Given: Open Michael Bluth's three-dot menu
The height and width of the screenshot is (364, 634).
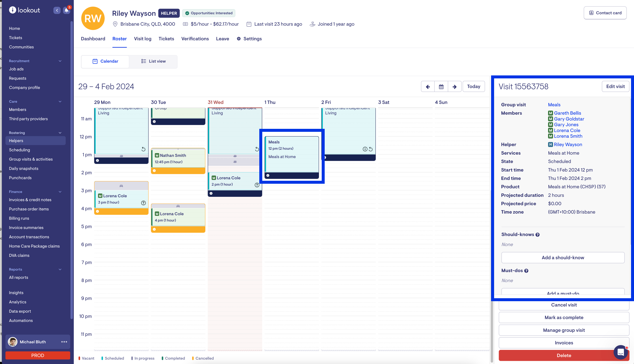Looking at the screenshot, I should point(64,342).
